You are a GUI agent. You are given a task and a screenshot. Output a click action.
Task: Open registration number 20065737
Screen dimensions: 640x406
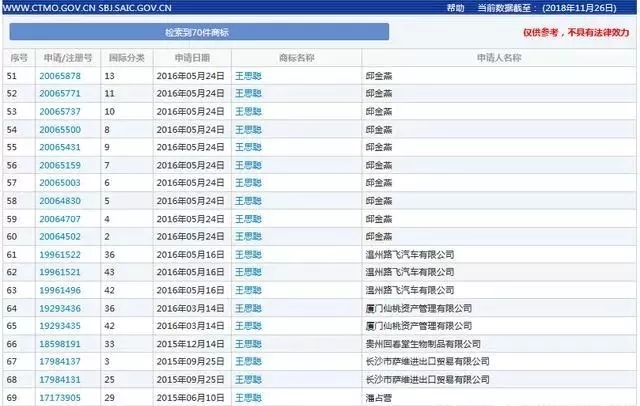point(60,111)
